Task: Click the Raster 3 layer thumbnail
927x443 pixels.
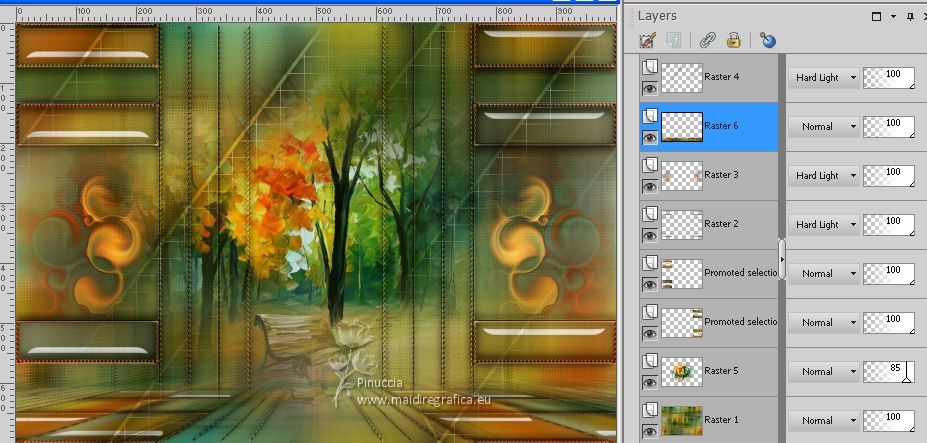Action: 682,176
